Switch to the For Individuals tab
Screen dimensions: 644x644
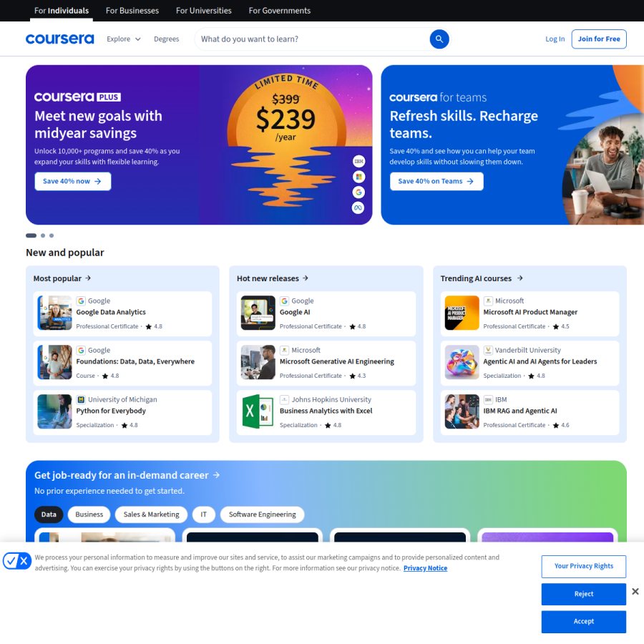(x=62, y=11)
